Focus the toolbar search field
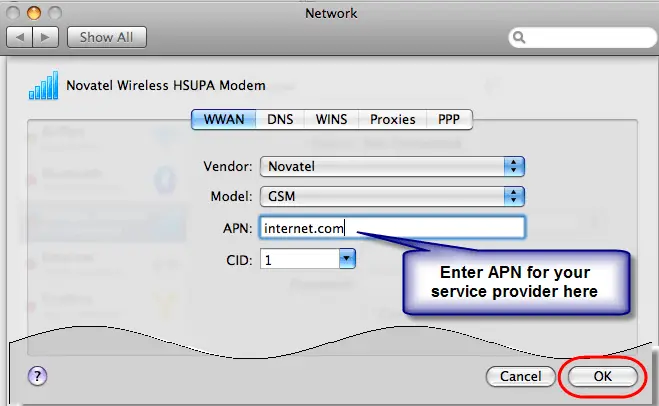Screen dimensions: 659x406 [x=582, y=37]
